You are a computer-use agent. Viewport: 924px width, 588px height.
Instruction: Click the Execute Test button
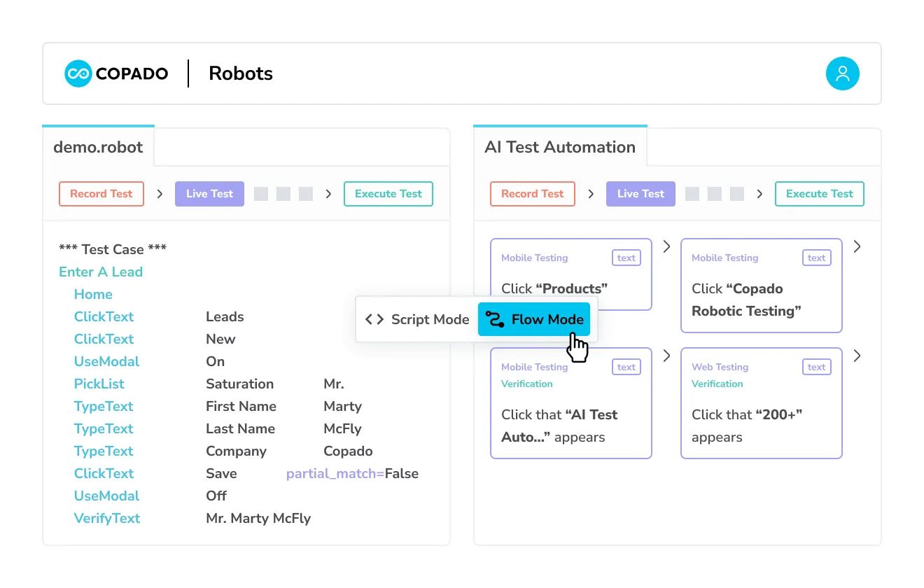point(388,194)
